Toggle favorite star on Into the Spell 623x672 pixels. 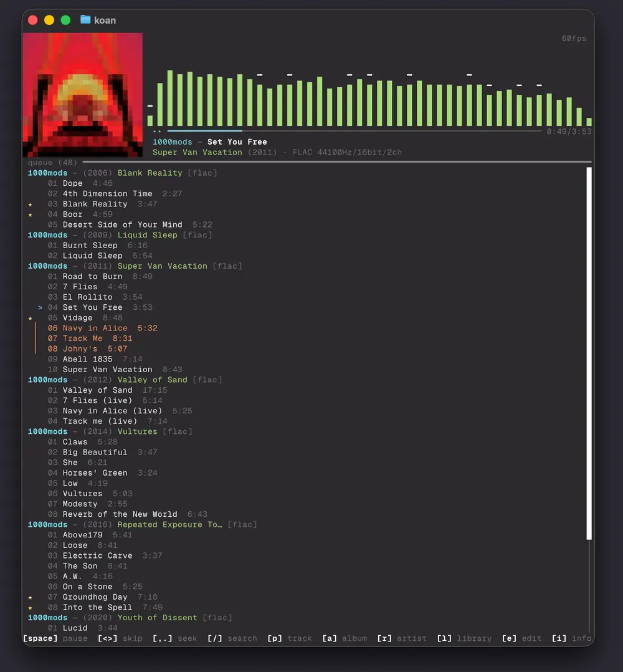31,608
